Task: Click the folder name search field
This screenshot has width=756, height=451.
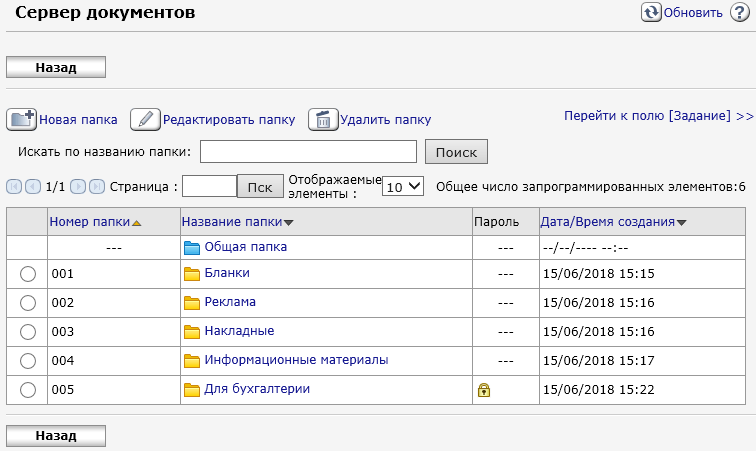Action: click(308, 152)
